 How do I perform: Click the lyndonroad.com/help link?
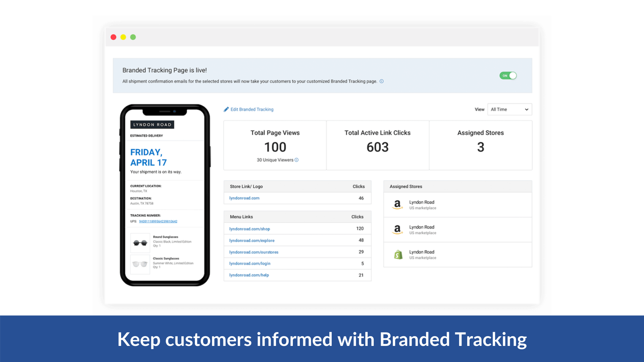coord(249,275)
